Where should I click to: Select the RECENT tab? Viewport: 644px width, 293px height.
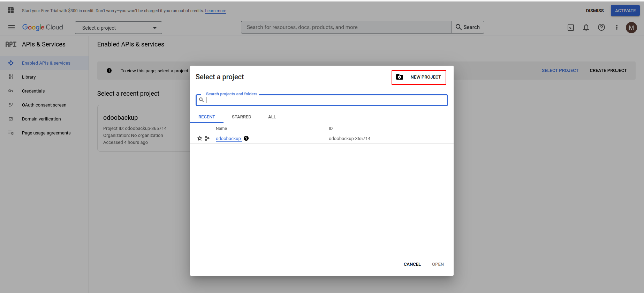pyautogui.click(x=207, y=117)
